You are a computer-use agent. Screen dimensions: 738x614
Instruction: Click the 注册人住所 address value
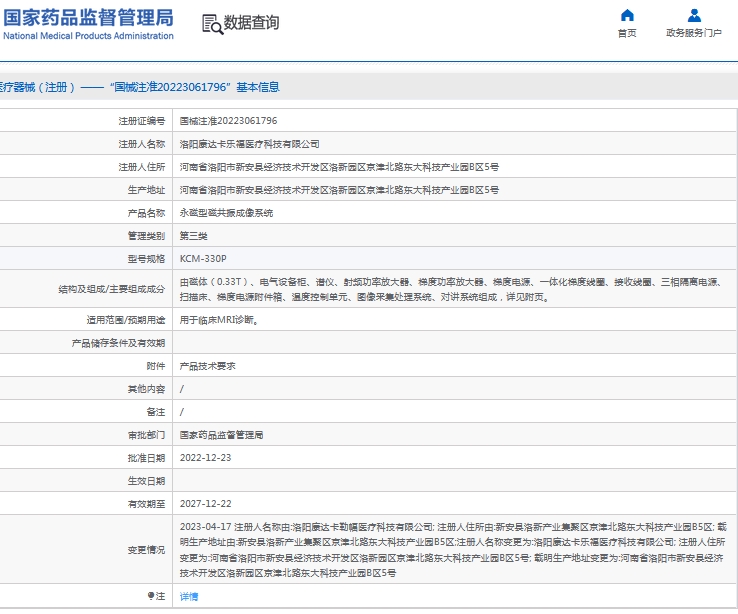click(x=339, y=167)
